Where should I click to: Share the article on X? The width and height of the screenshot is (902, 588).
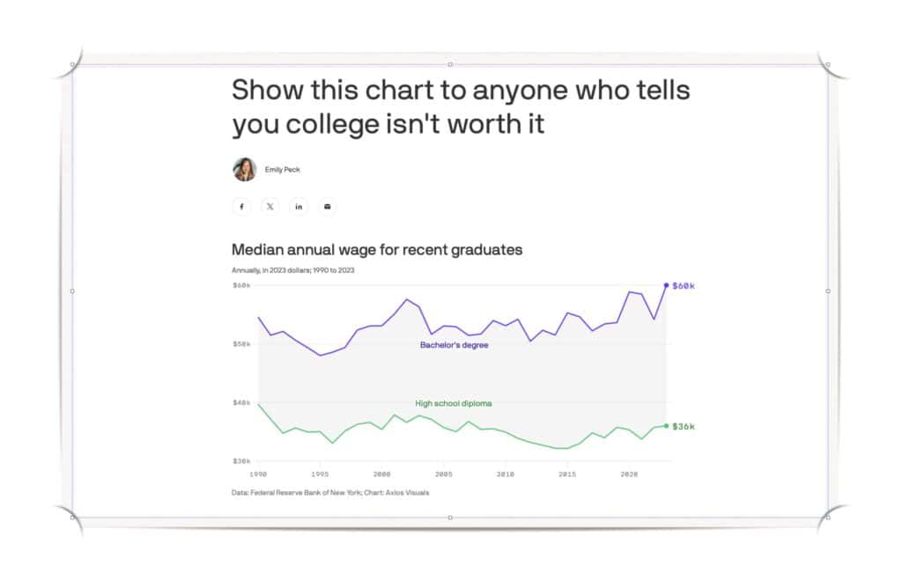point(270,206)
